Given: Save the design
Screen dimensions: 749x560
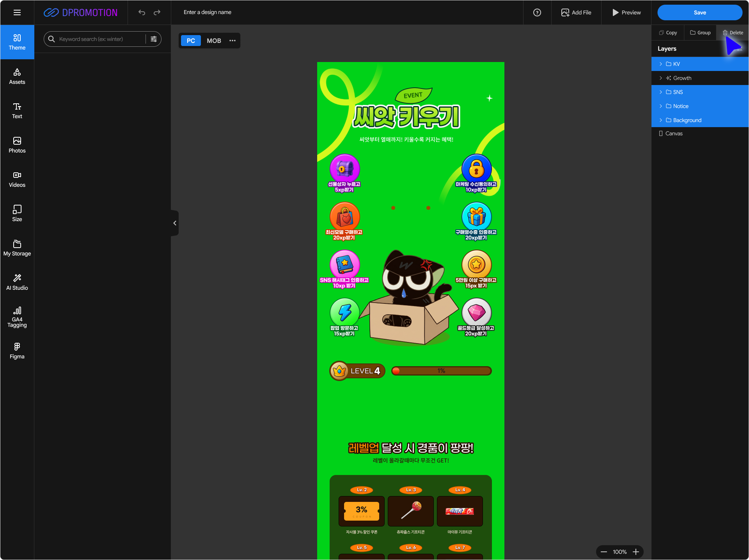Looking at the screenshot, I should click(x=700, y=12).
